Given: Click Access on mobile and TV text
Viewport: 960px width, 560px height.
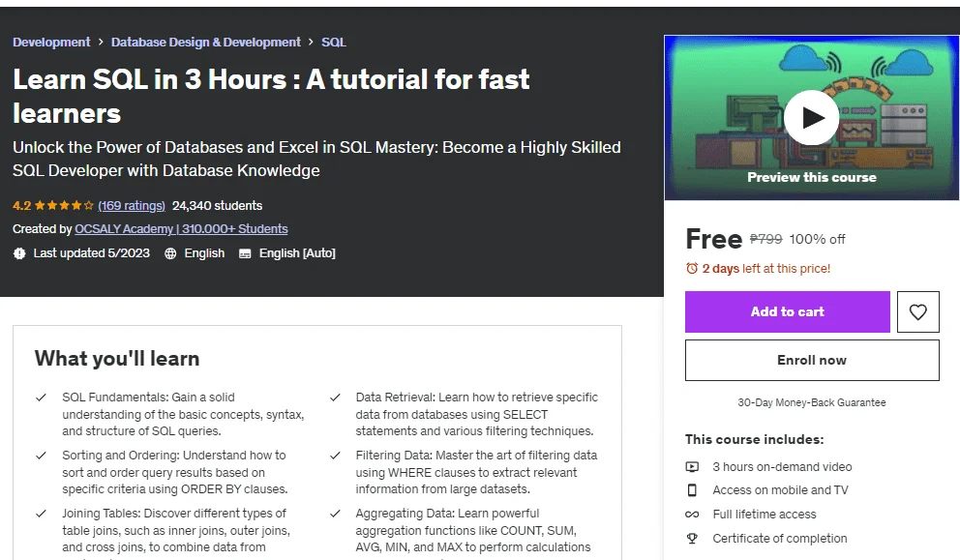Looking at the screenshot, I should [x=781, y=490].
